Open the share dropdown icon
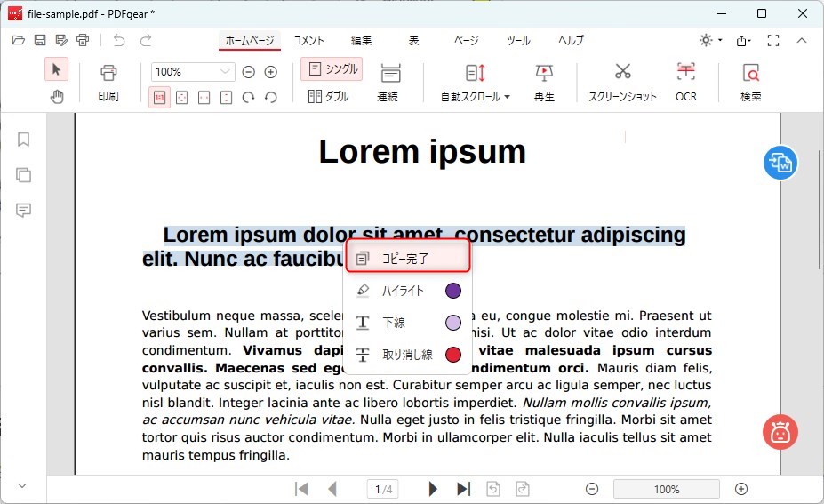 pyautogui.click(x=744, y=41)
